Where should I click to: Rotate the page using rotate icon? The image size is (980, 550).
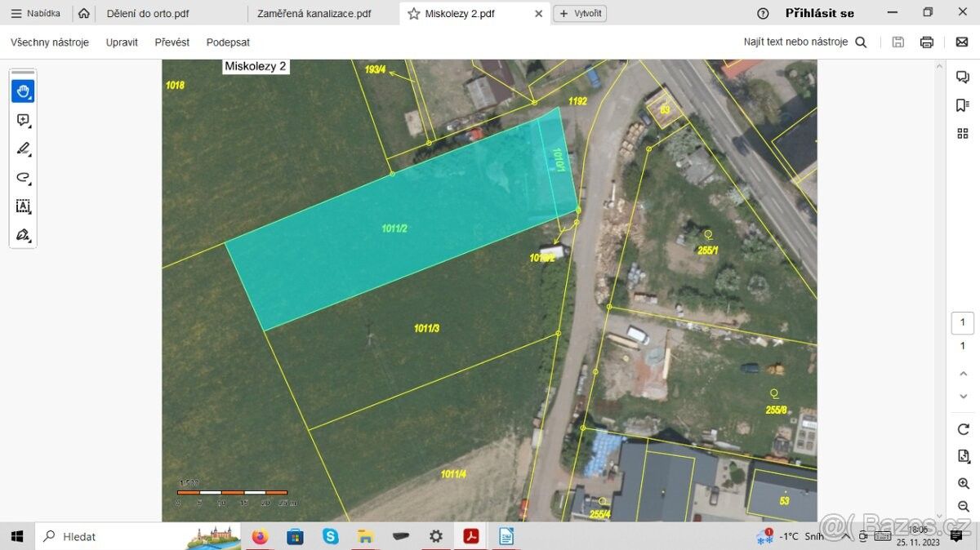tap(963, 429)
